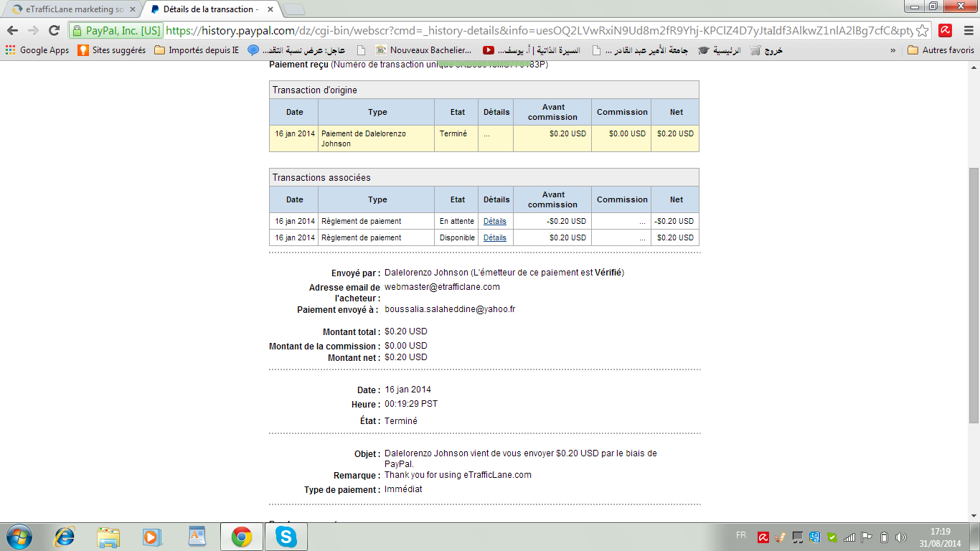Screen dimensions: 980x551
Task: Open the Google Apps bookmark
Action: [x=37, y=50]
